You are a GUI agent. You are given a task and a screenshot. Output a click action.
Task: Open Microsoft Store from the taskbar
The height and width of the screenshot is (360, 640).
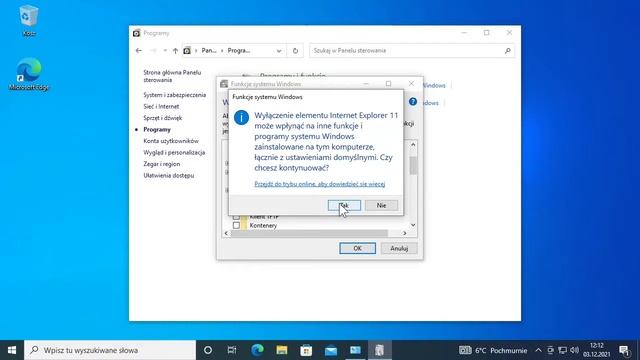(306, 350)
